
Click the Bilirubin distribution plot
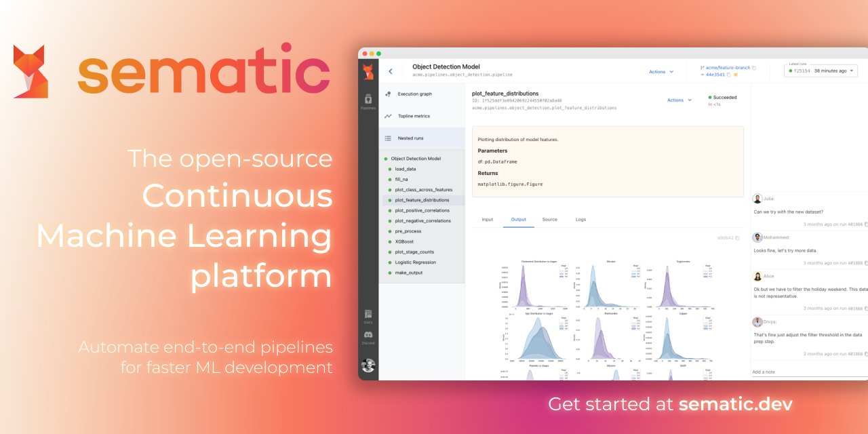607,285
